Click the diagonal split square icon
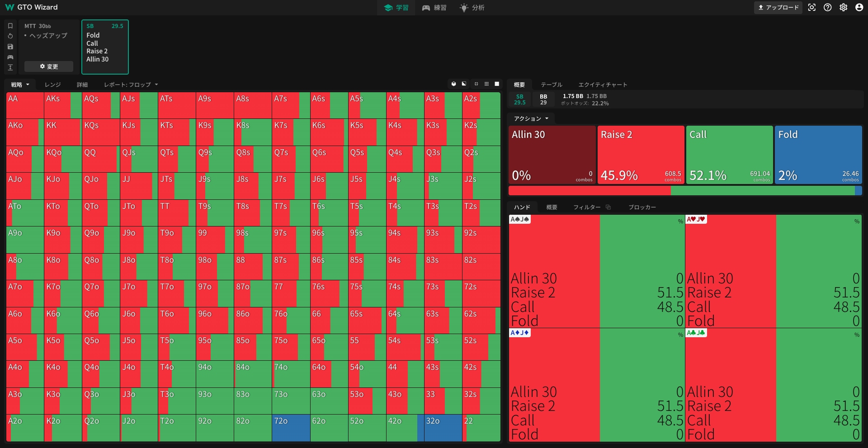The height and width of the screenshot is (448, 868). [464, 84]
